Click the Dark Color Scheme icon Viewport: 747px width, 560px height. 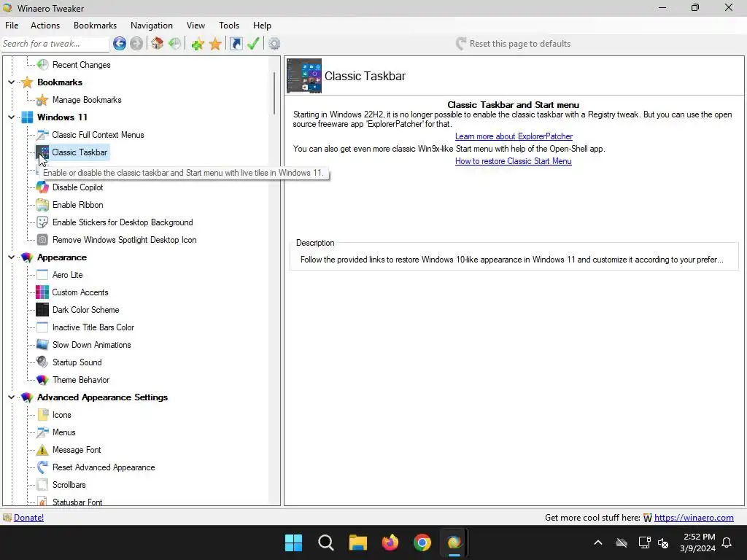click(42, 310)
